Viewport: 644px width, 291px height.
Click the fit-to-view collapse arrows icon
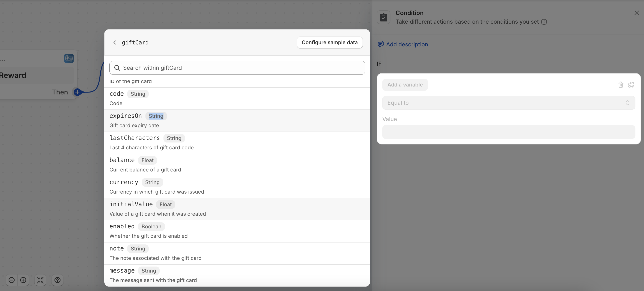pos(40,280)
